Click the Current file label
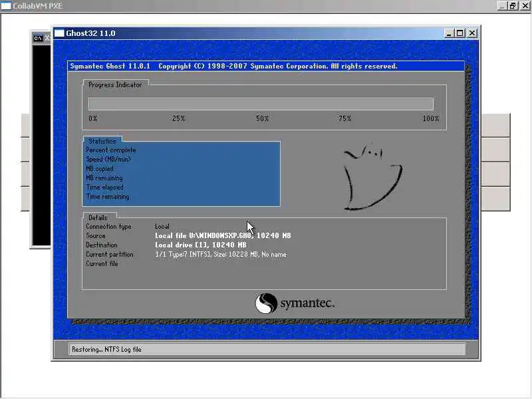Viewport: 532px width, 399px height. (102, 263)
